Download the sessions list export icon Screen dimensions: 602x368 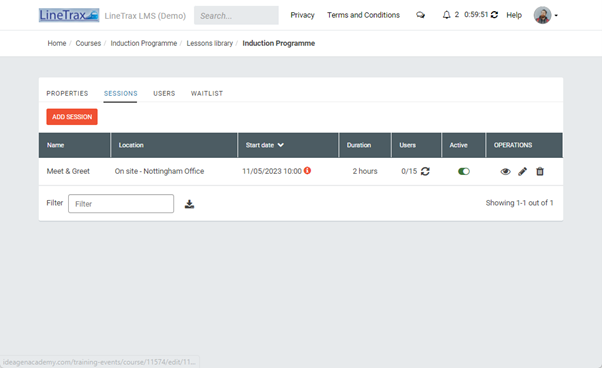(x=189, y=204)
